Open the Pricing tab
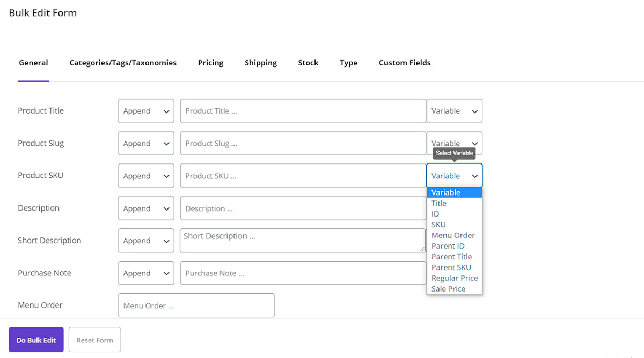Screen dimensions: 644x358 pyautogui.click(x=210, y=63)
